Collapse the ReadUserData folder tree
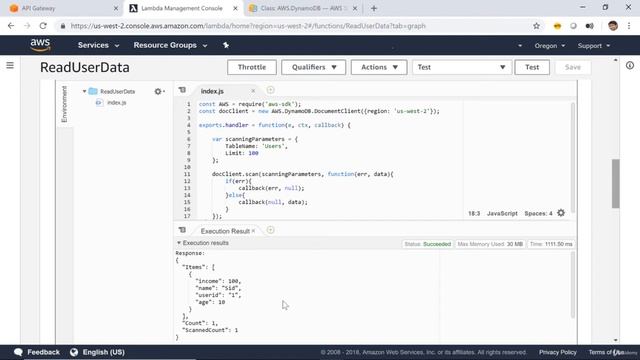640x360 pixels. pos(84,91)
